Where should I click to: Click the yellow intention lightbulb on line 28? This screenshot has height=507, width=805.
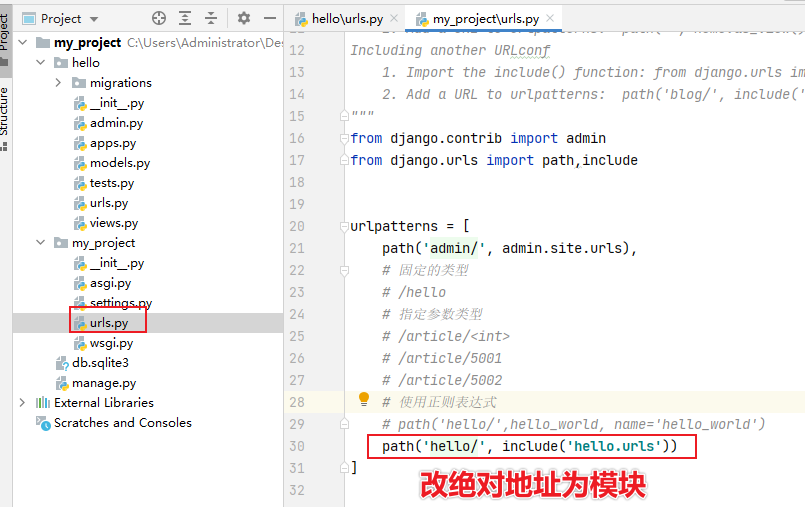(363, 399)
